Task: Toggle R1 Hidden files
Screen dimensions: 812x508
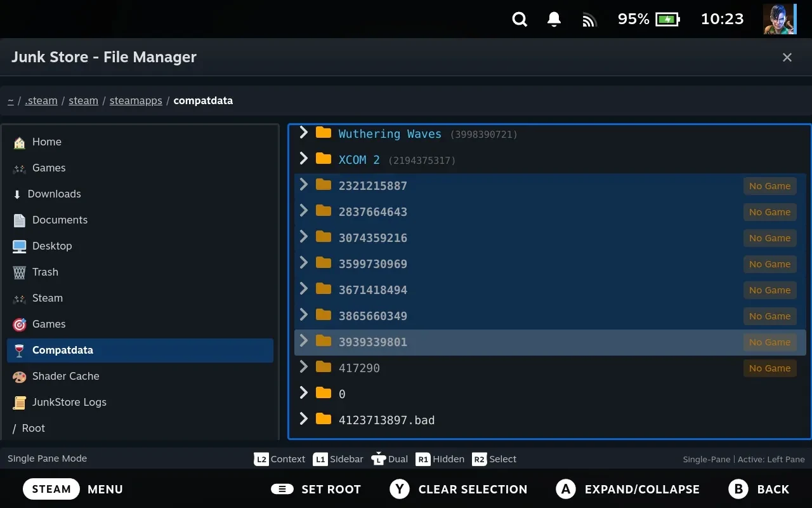Action: coord(440,459)
